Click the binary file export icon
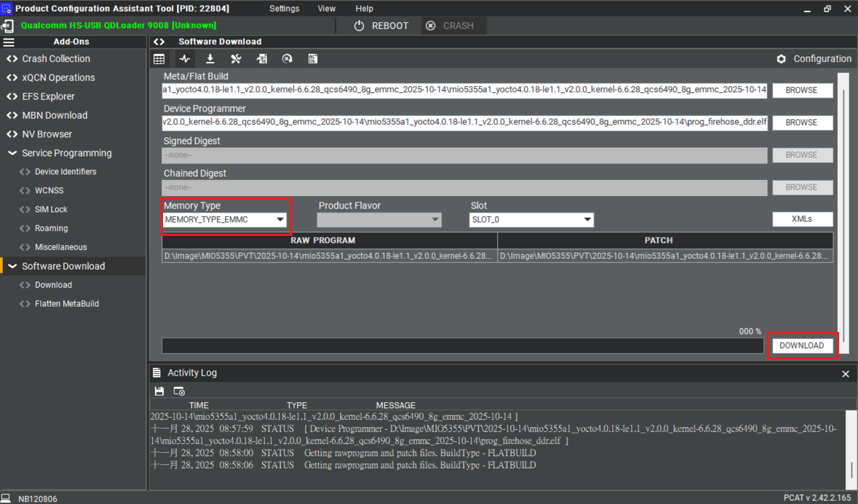The image size is (858, 504). tap(261, 59)
